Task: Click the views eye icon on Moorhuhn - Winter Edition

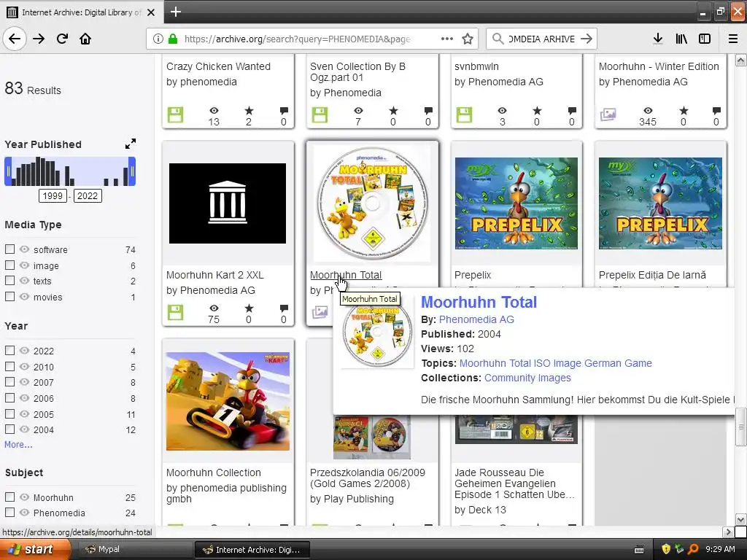Action: click(x=648, y=111)
